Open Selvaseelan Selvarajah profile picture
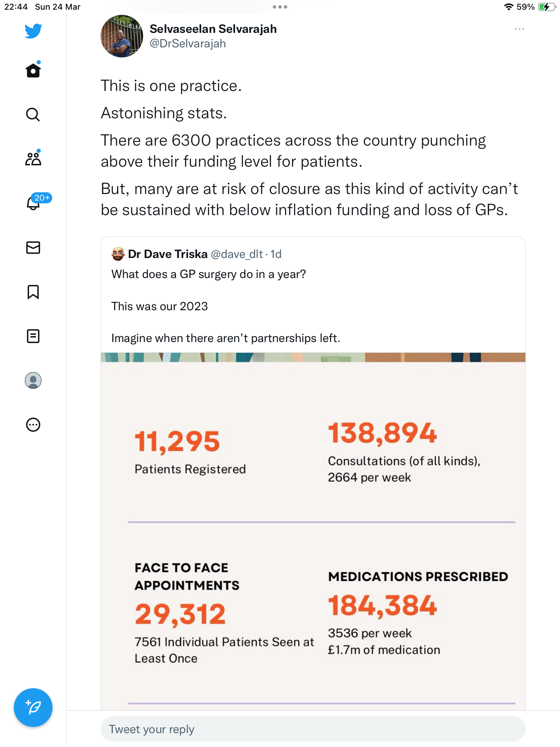The width and height of the screenshot is (560, 747). pos(122,36)
